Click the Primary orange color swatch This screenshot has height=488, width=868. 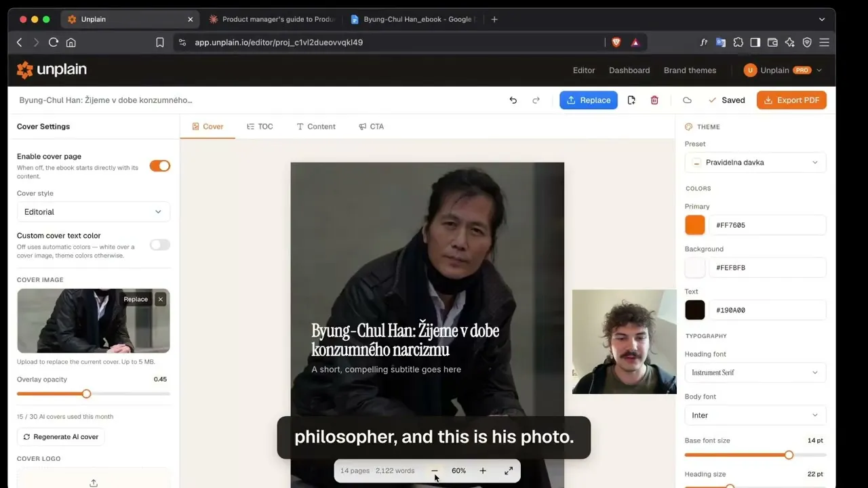click(695, 225)
